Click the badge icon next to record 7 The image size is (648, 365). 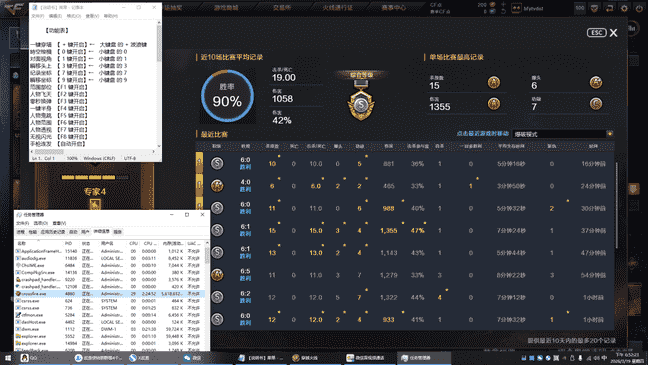[x=596, y=103]
